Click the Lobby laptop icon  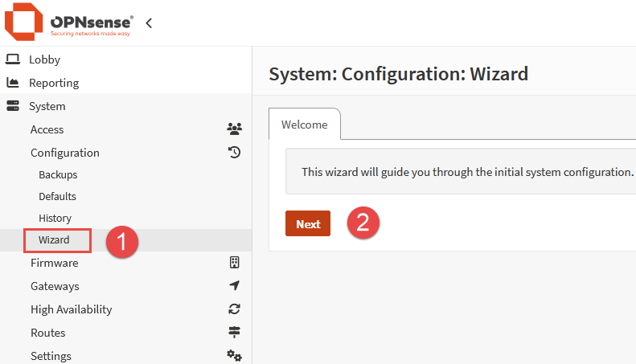(13, 59)
